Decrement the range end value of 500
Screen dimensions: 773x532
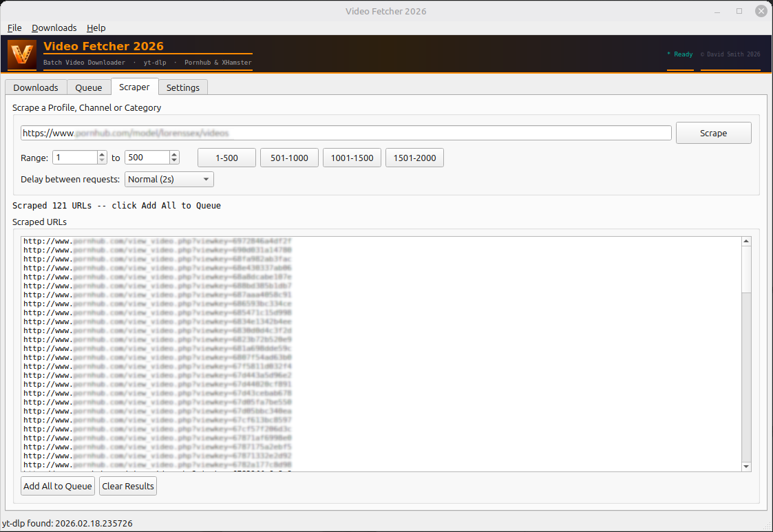tap(174, 161)
